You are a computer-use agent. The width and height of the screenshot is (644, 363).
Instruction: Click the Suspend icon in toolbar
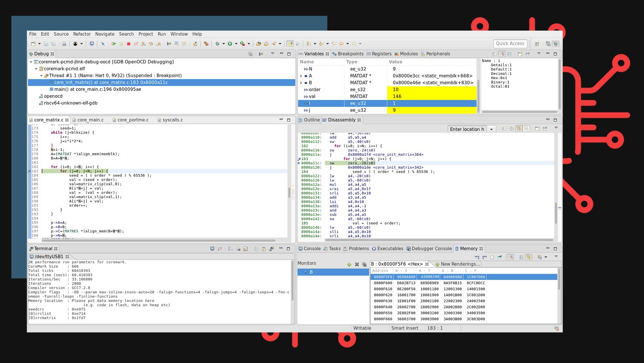(x=121, y=44)
